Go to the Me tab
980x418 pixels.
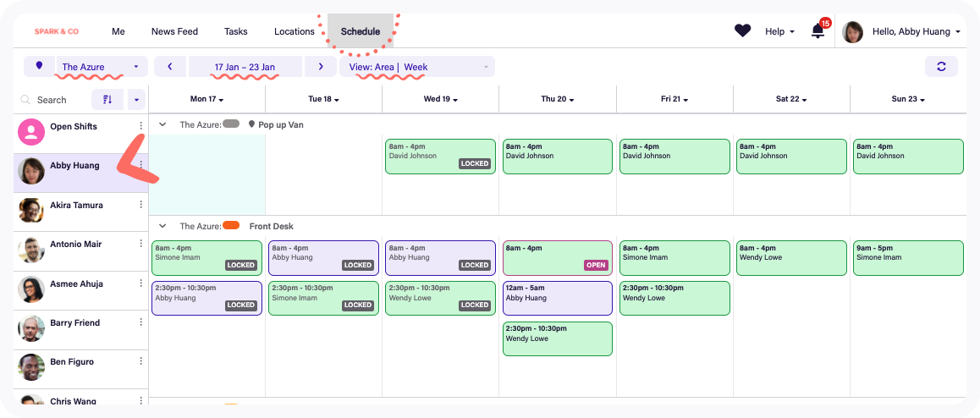point(118,31)
